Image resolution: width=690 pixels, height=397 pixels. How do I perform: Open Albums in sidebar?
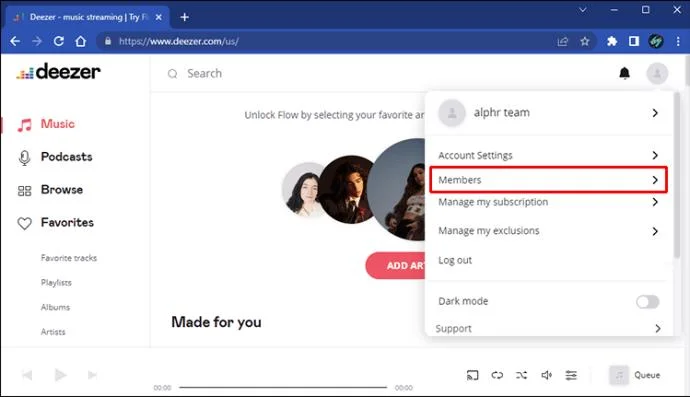[55, 307]
